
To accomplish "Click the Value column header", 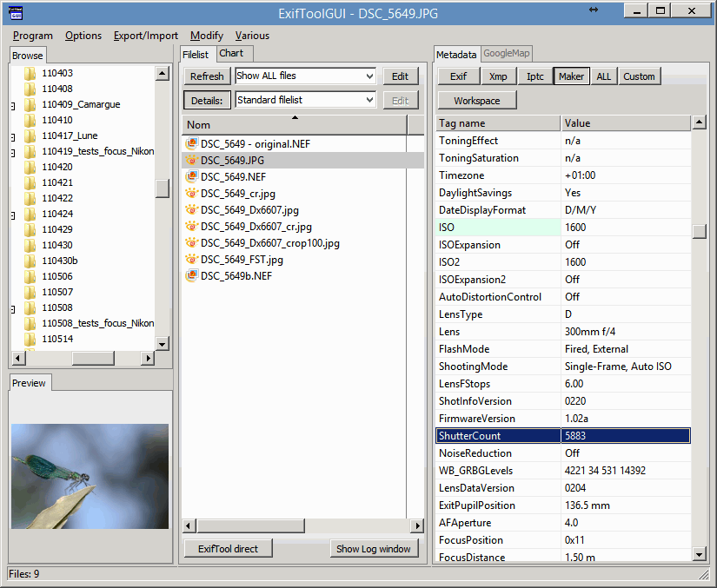I will pos(626,123).
